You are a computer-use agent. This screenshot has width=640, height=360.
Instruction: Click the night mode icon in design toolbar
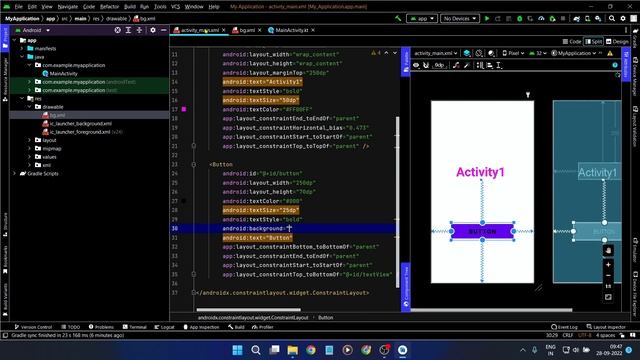point(491,53)
